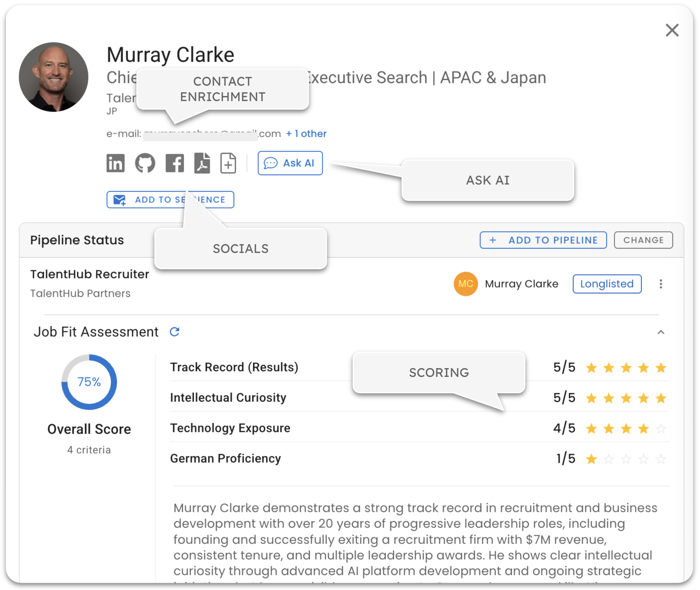The height and width of the screenshot is (590, 700).
Task: Click the Ask AI button
Action: tap(290, 163)
